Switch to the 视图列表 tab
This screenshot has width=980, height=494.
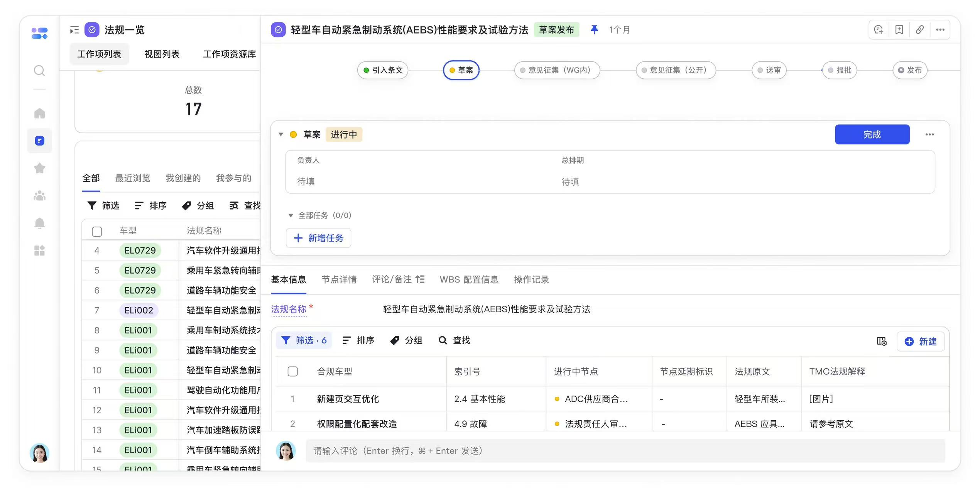(162, 54)
